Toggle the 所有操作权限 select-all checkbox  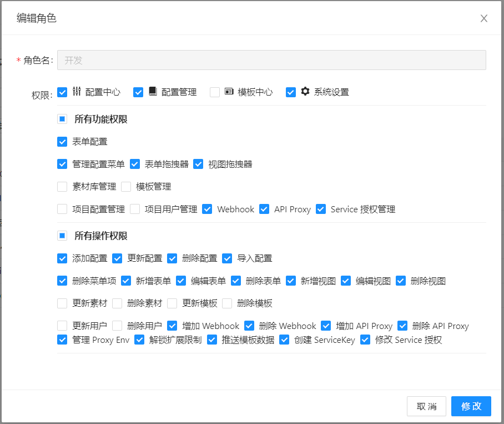click(62, 236)
